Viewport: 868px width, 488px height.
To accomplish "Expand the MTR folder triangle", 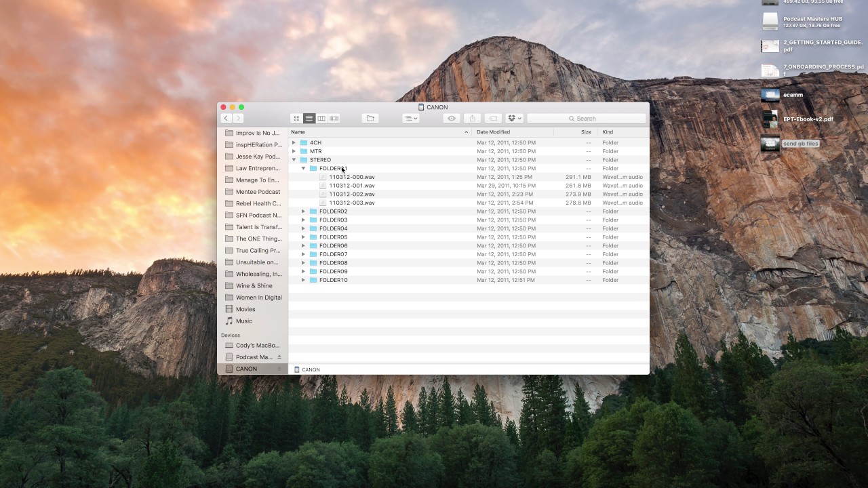I will pos(294,151).
